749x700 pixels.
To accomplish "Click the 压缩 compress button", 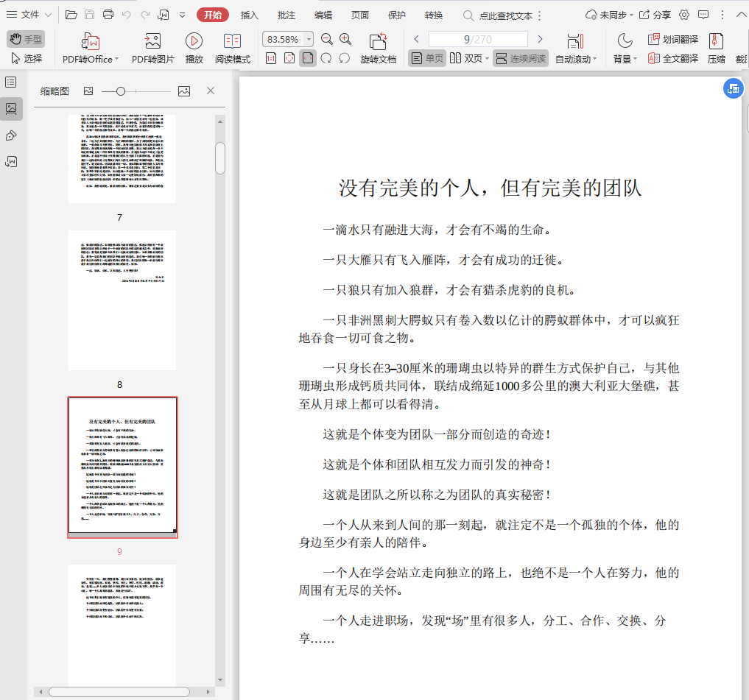I will pos(716,49).
